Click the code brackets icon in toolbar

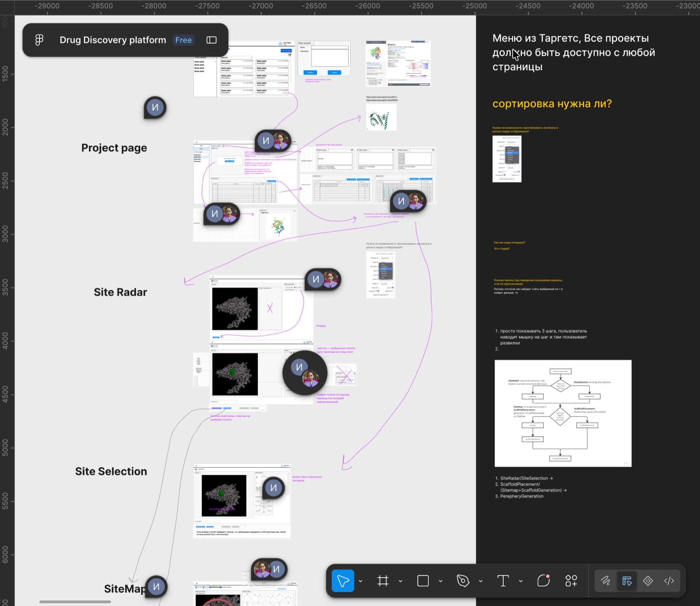click(669, 581)
